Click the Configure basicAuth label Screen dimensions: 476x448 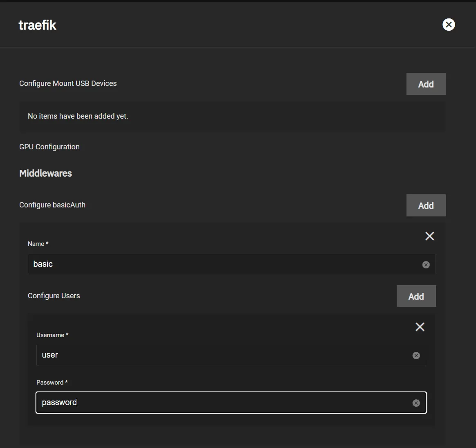[x=52, y=205]
